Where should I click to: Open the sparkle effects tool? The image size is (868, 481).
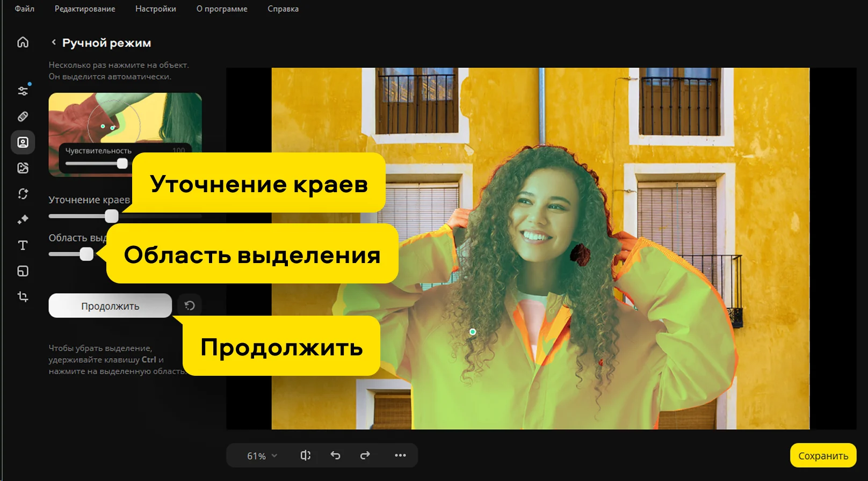[x=23, y=220]
